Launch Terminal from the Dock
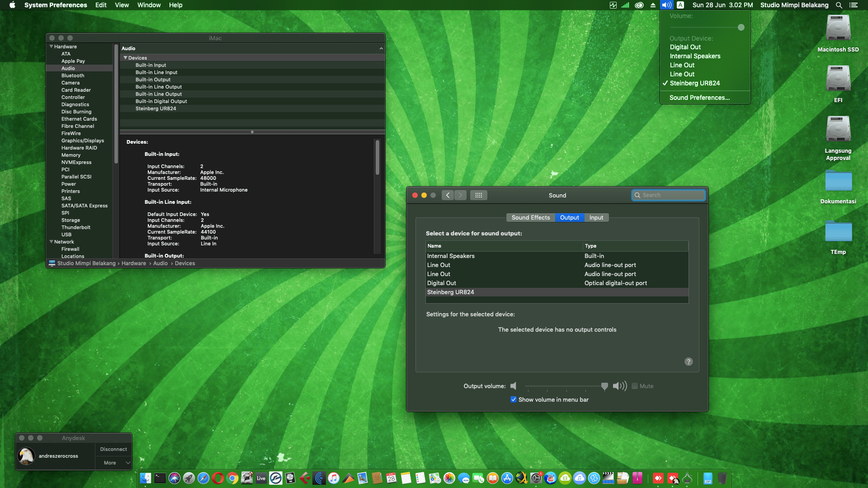Screen dimensions: 868x488 pyautogui.click(x=160, y=478)
